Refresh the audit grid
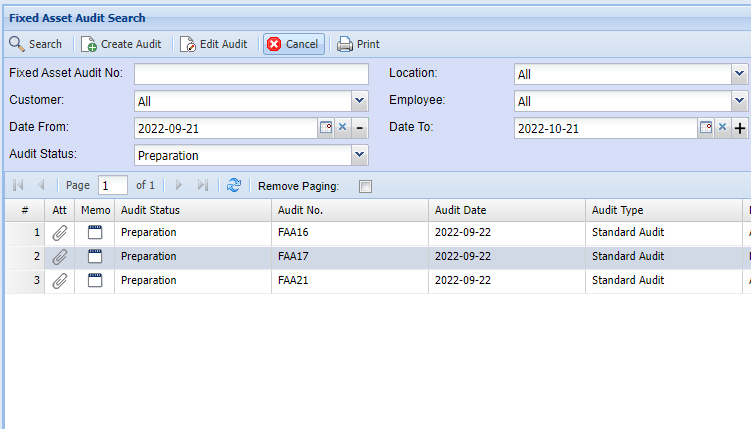The image size is (751, 429). [234, 185]
